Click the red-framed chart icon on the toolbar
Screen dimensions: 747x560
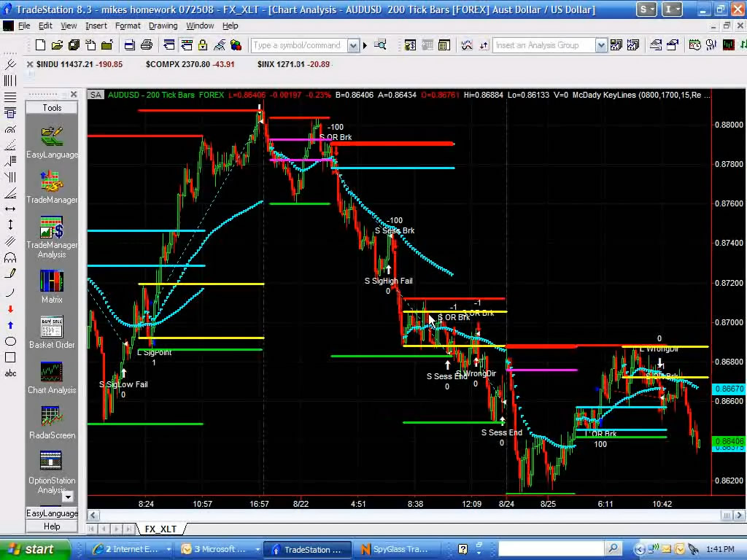point(729,45)
